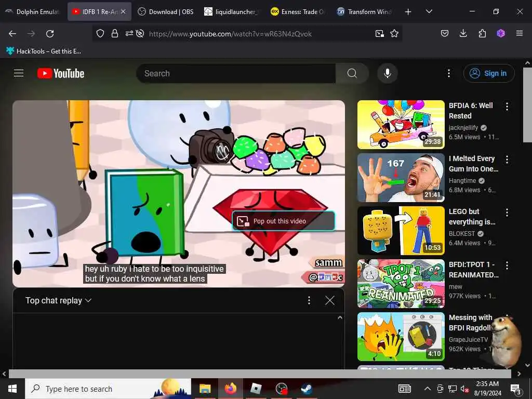The image size is (532, 399).
Task: Open Roblox from the taskbar
Action: click(x=256, y=389)
